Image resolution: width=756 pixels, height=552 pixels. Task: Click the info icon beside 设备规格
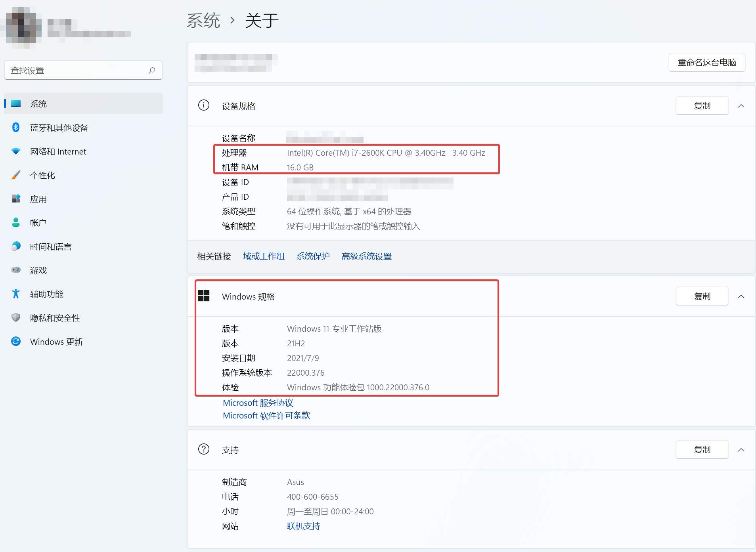[204, 105]
